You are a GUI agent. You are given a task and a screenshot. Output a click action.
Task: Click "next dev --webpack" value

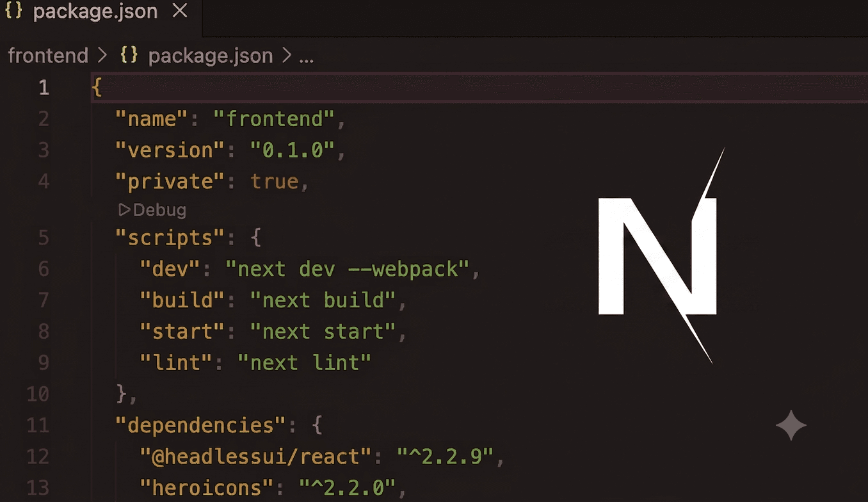[x=348, y=269]
